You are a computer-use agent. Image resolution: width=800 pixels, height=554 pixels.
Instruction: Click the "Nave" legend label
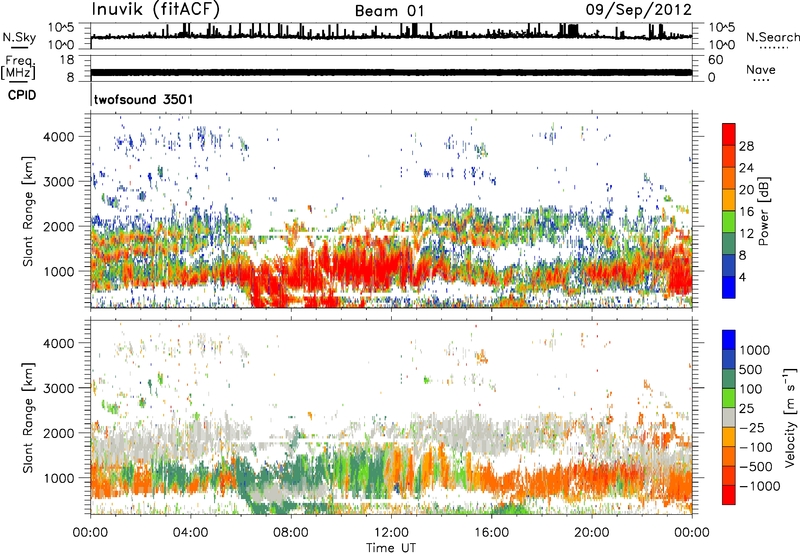pos(761,69)
